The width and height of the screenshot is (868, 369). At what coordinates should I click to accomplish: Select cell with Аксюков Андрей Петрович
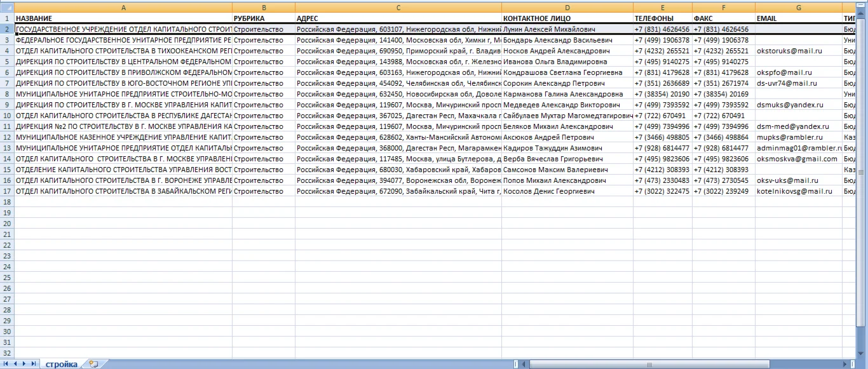tap(567, 137)
